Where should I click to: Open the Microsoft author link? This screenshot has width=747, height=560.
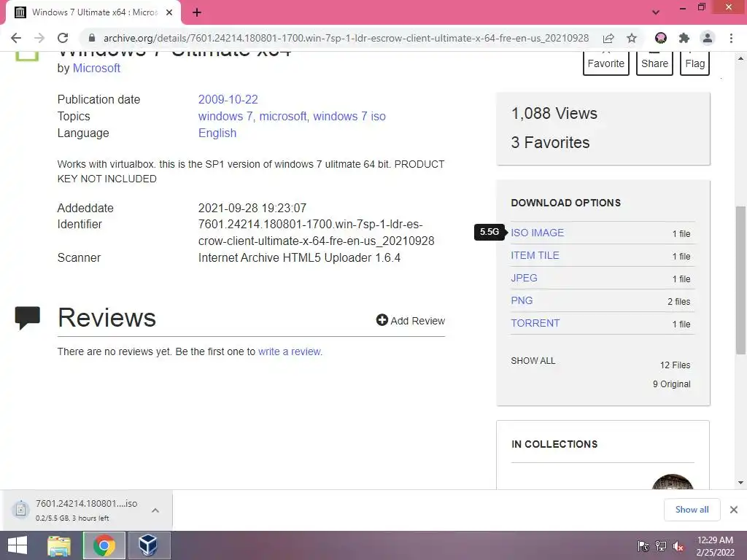point(96,68)
